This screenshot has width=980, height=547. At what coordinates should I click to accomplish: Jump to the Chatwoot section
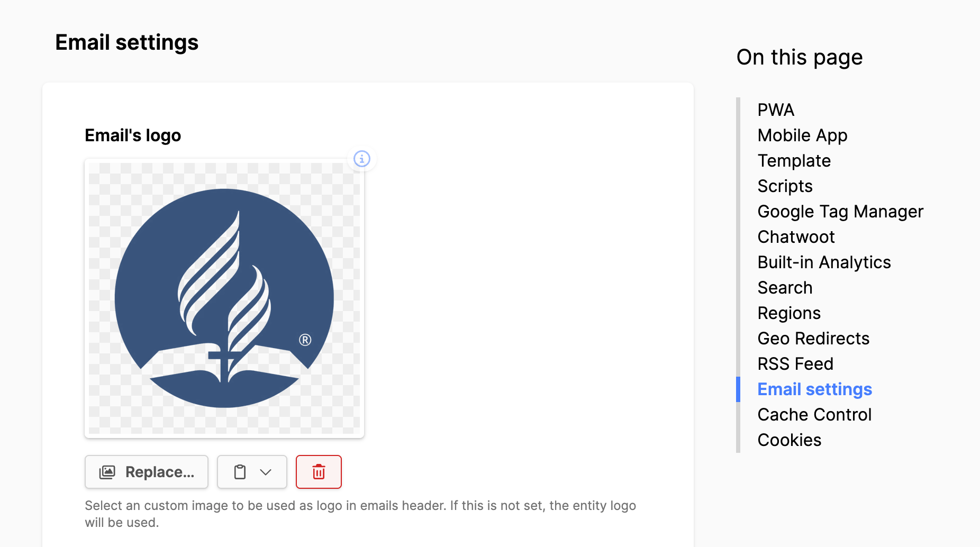(x=796, y=237)
